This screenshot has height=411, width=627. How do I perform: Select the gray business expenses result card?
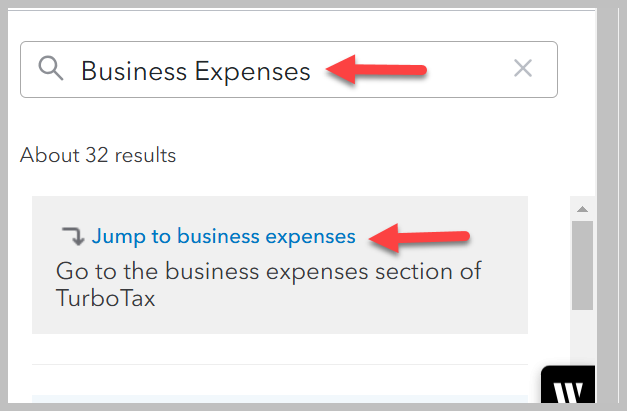click(x=280, y=265)
